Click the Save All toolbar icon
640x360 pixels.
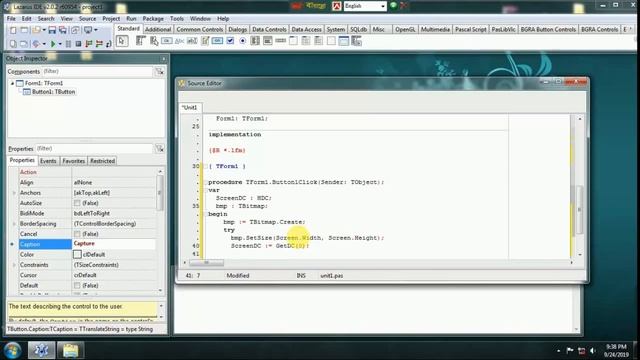[63, 30]
